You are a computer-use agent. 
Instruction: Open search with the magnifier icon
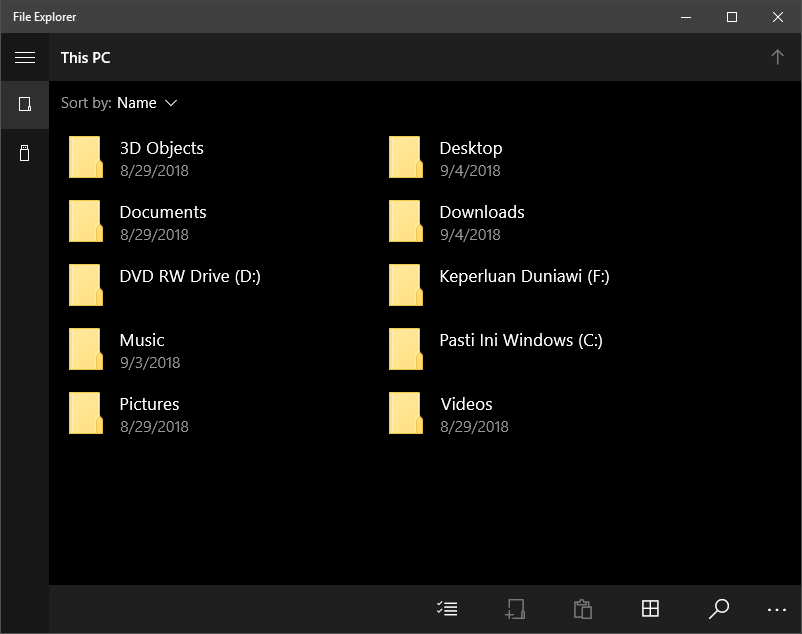coord(718,609)
